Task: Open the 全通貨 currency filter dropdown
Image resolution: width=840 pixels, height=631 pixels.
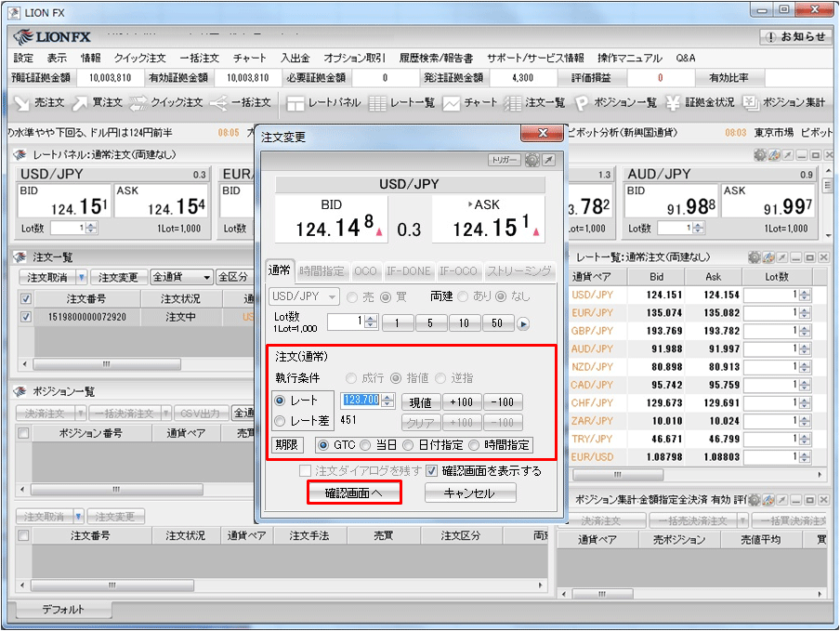Action: (x=181, y=277)
